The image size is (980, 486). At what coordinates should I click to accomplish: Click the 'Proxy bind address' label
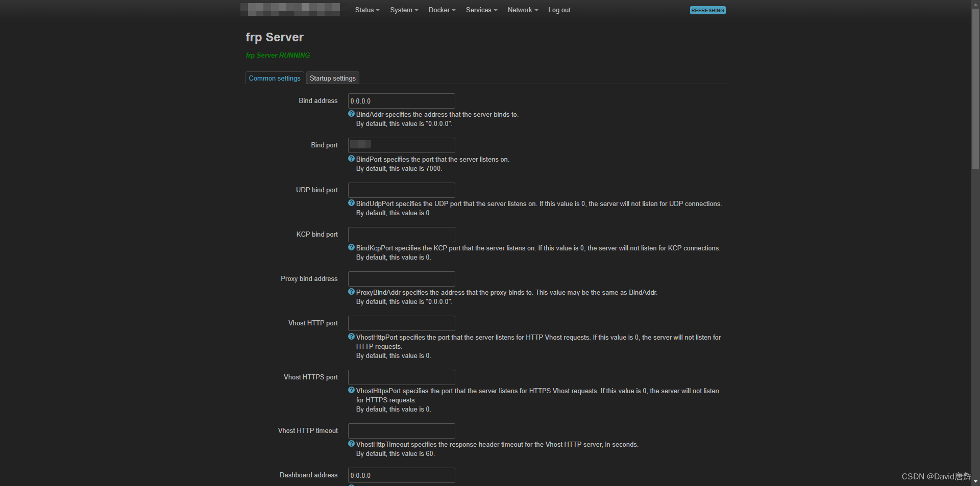point(309,279)
